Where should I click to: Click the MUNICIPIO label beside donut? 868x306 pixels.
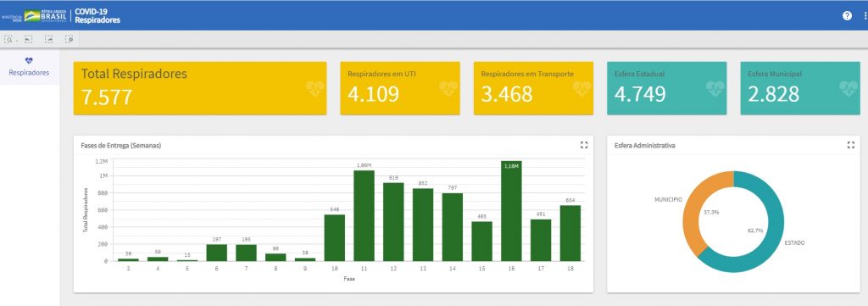[x=668, y=199]
